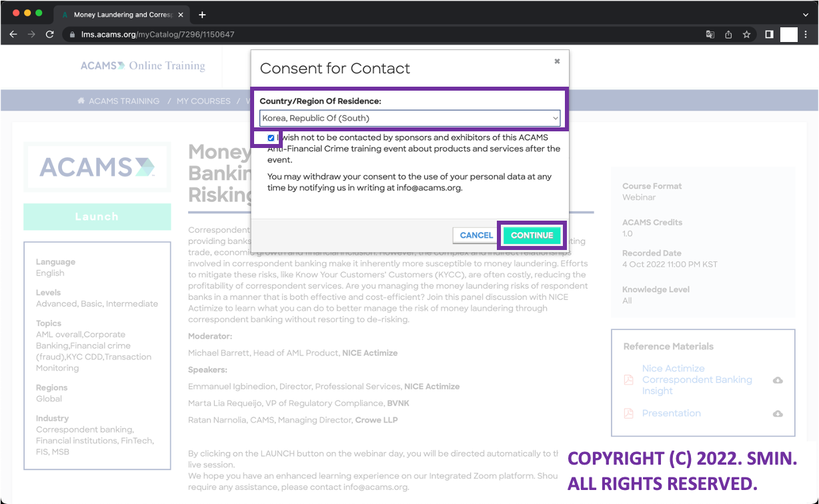Download the Nice Actimize Insight via cloud icon
The width and height of the screenshot is (819, 504).
(778, 380)
